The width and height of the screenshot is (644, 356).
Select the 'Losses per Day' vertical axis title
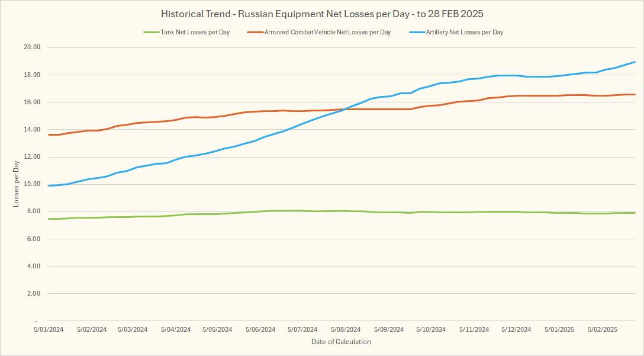point(17,184)
